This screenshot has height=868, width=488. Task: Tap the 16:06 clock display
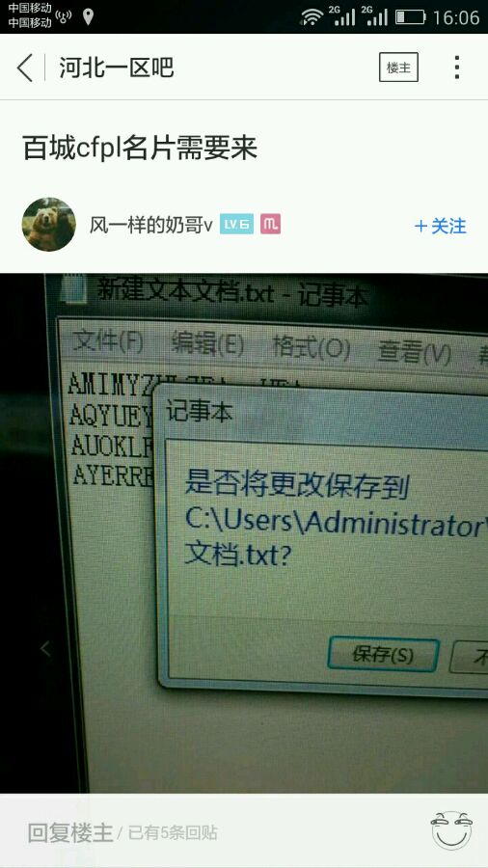456,17
